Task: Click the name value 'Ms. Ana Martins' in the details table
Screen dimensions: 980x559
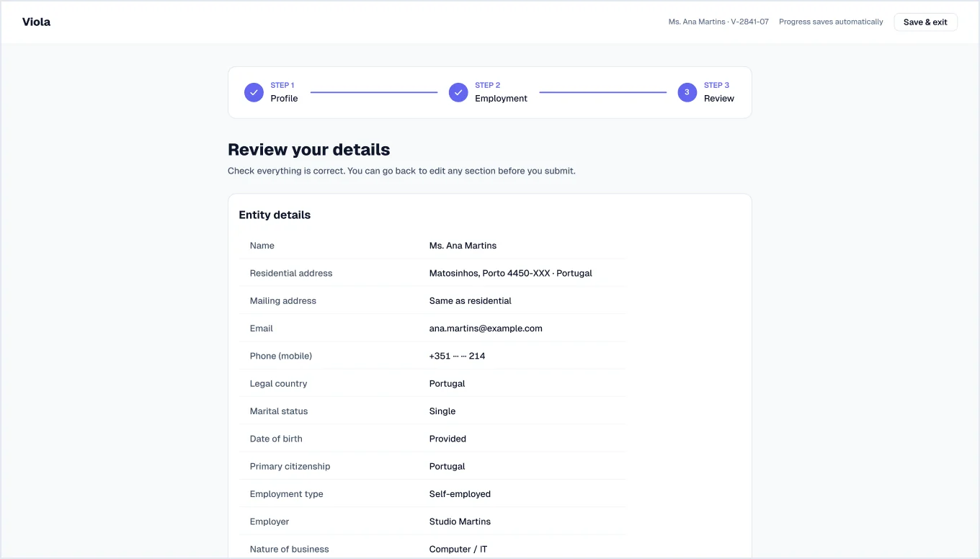Action: [463, 246]
